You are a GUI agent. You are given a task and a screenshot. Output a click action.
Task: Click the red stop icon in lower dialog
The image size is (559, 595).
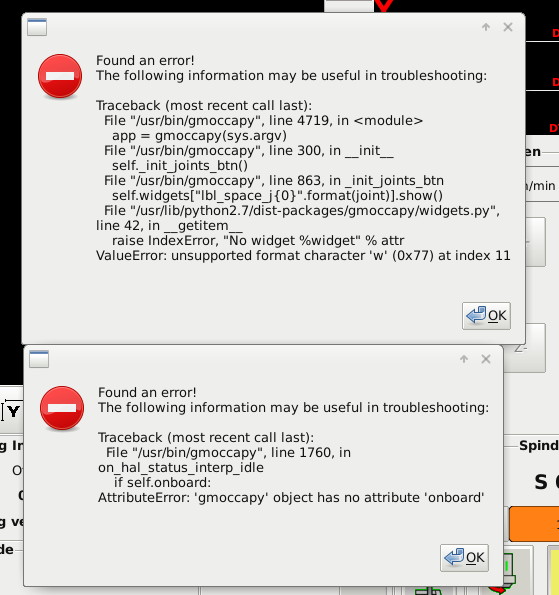[x=62, y=408]
